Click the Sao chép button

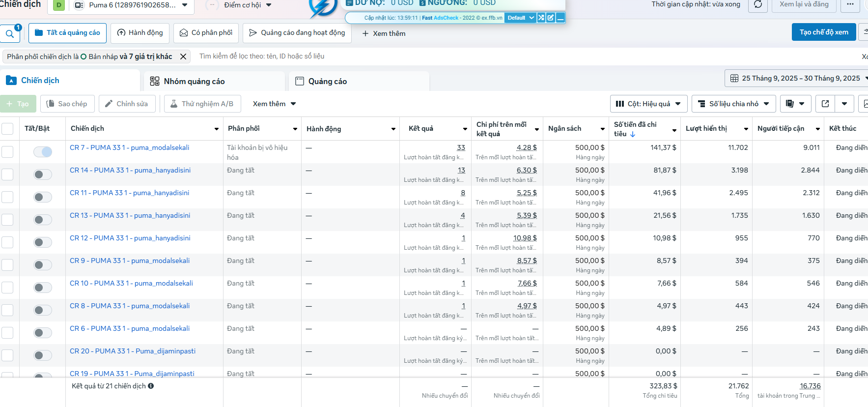pos(66,104)
